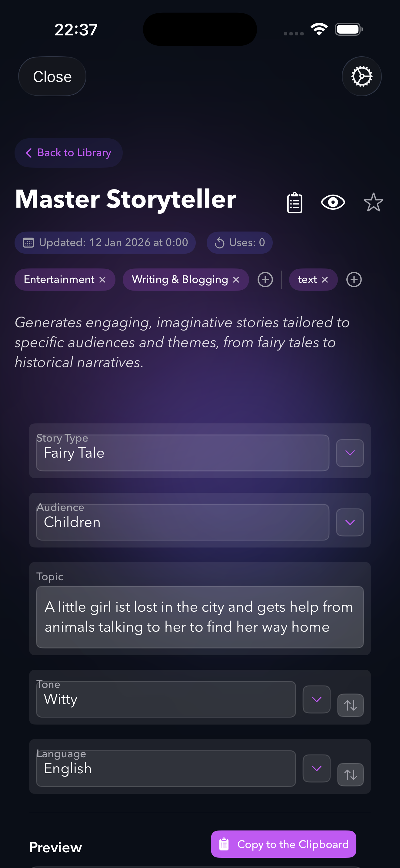Toggle the Tone field swap arrows
The width and height of the screenshot is (400, 868).
[350, 705]
